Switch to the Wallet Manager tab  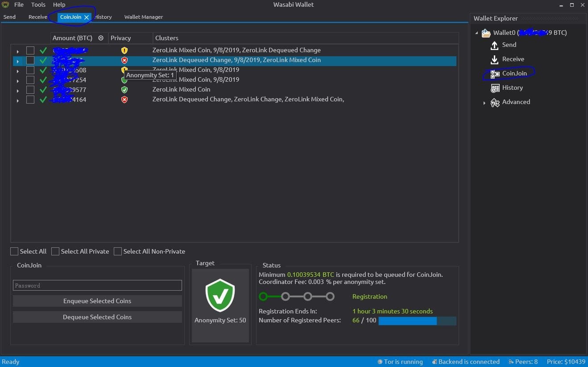144,17
